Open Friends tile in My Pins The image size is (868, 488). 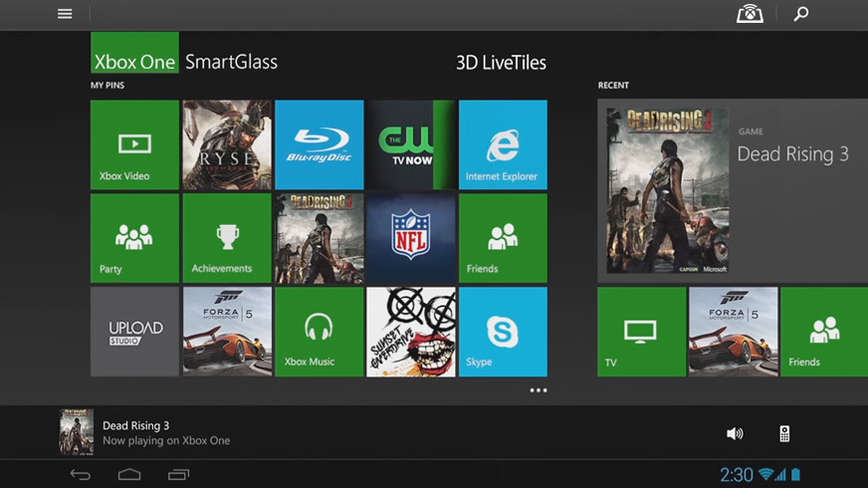click(504, 238)
